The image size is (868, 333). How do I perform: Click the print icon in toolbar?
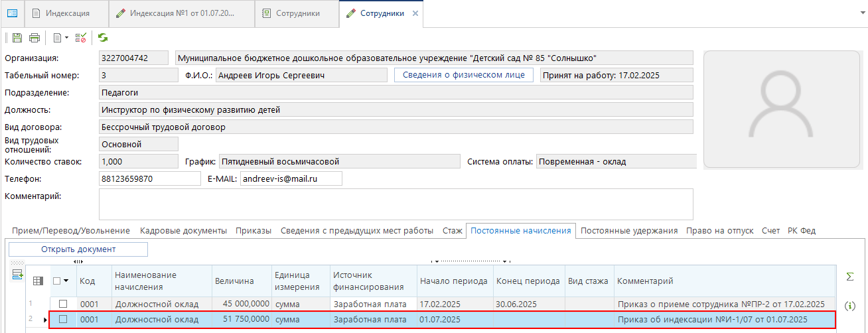coord(34,38)
